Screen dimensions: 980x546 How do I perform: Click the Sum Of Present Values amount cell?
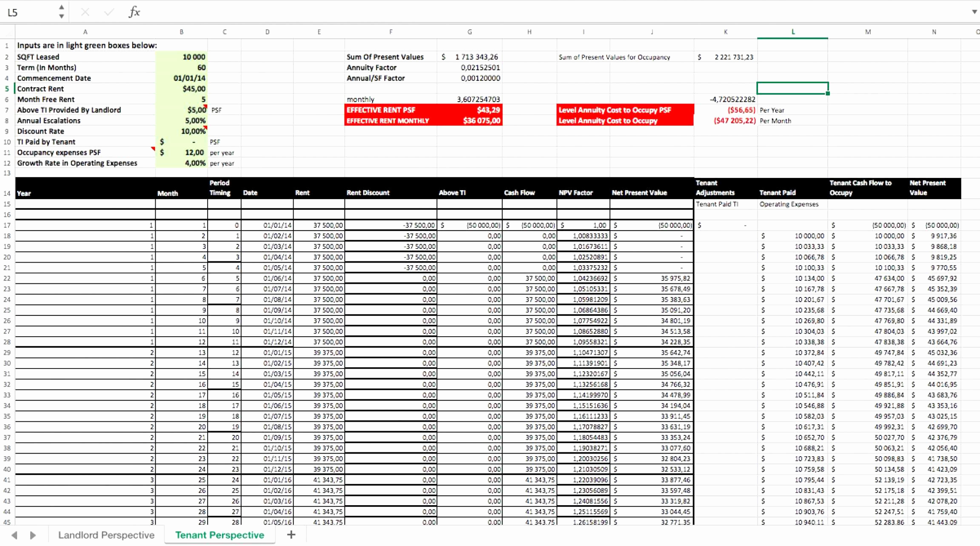point(470,57)
